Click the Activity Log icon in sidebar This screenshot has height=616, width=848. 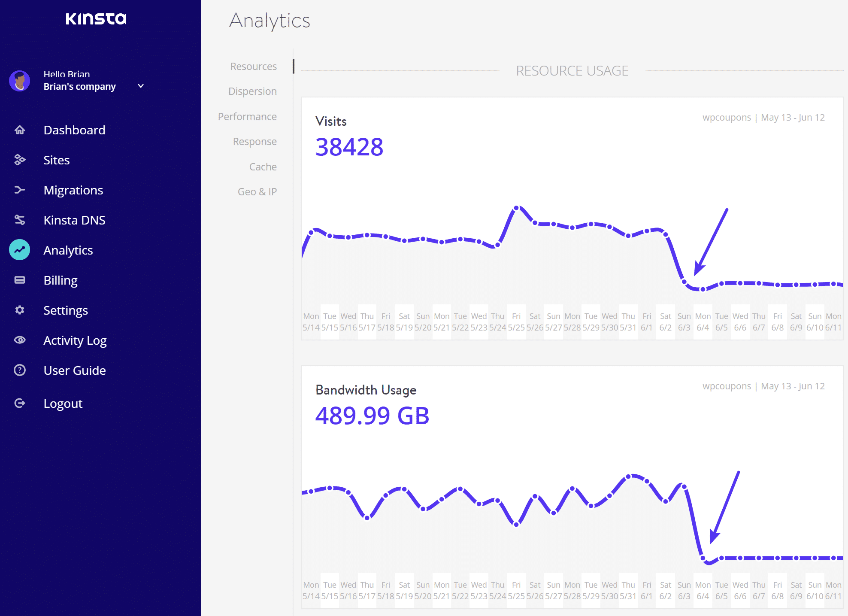pyautogui.click(x=20, y=340)
